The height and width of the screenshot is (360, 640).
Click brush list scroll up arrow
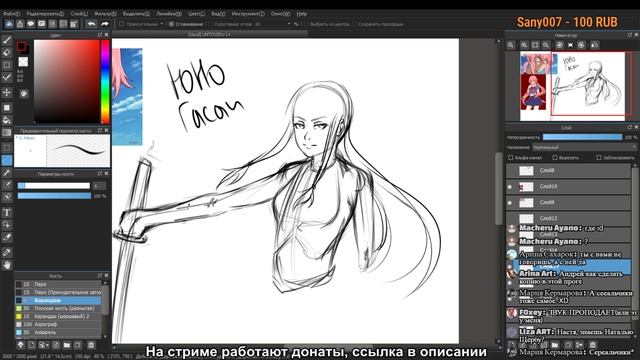(105, 282)
